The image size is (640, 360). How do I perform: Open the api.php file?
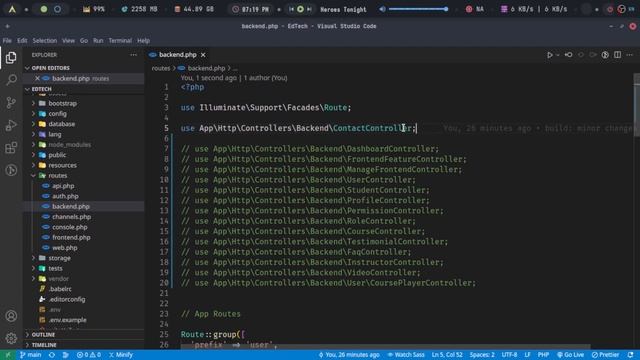63,186
